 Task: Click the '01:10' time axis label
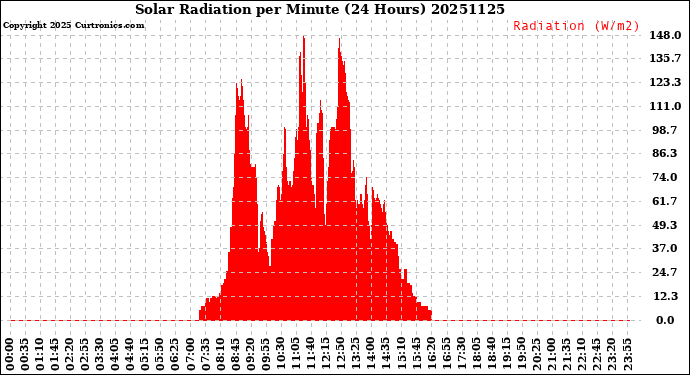tap(40, 355)
